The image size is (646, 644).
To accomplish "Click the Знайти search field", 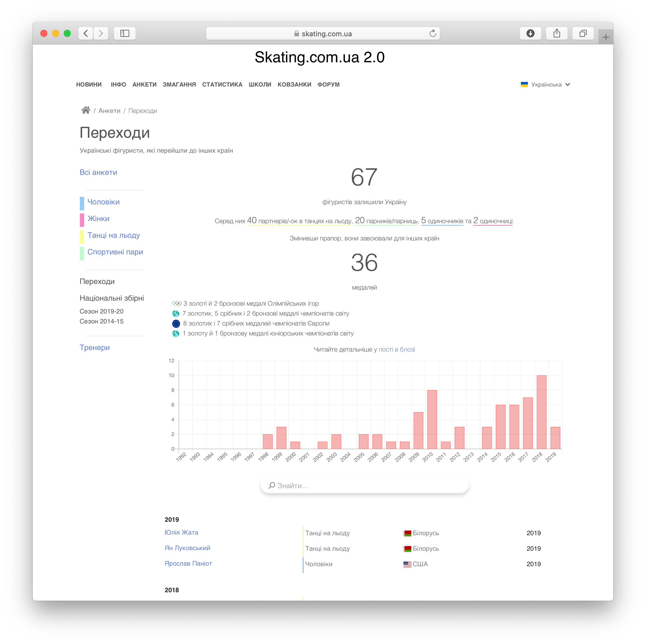I will (365, 485).
